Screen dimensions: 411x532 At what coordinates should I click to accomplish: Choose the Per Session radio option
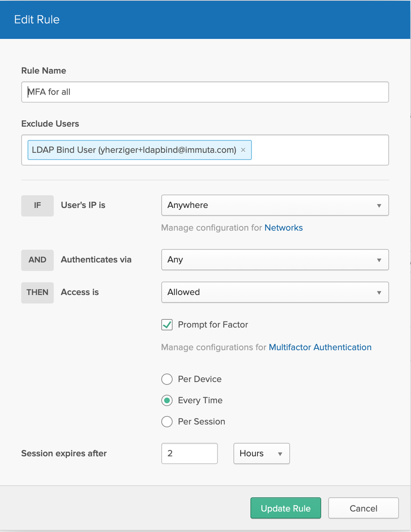pyautogui.click(x=167, y=422)
